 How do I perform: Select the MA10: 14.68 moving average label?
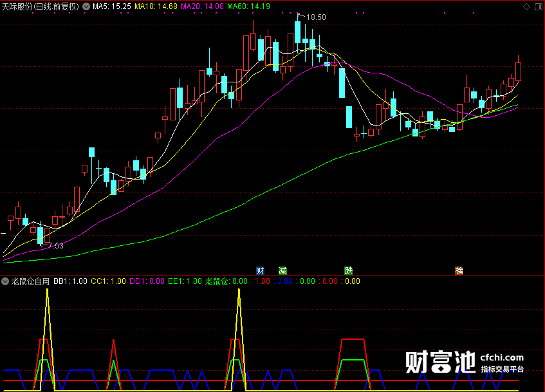(156, 6)
